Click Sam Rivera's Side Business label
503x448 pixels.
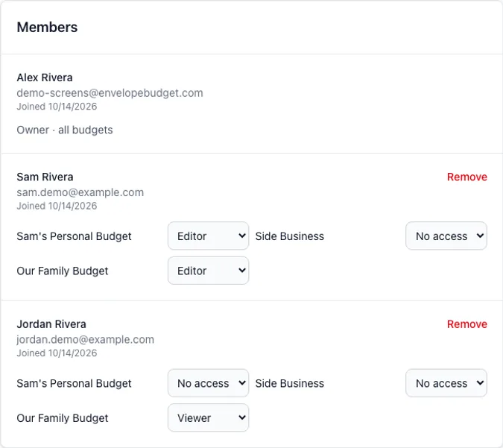click(290, 236)
